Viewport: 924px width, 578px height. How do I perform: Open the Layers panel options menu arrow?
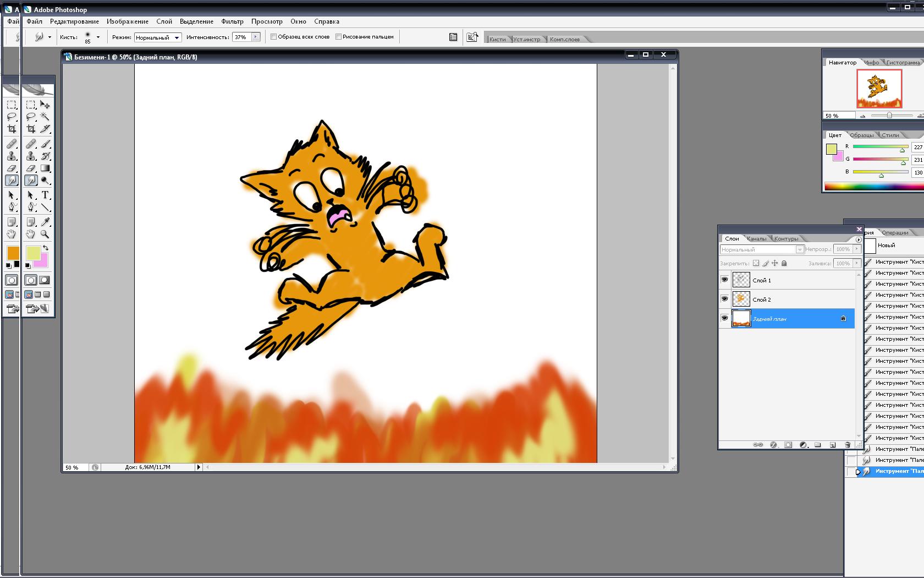click(858, 239)
